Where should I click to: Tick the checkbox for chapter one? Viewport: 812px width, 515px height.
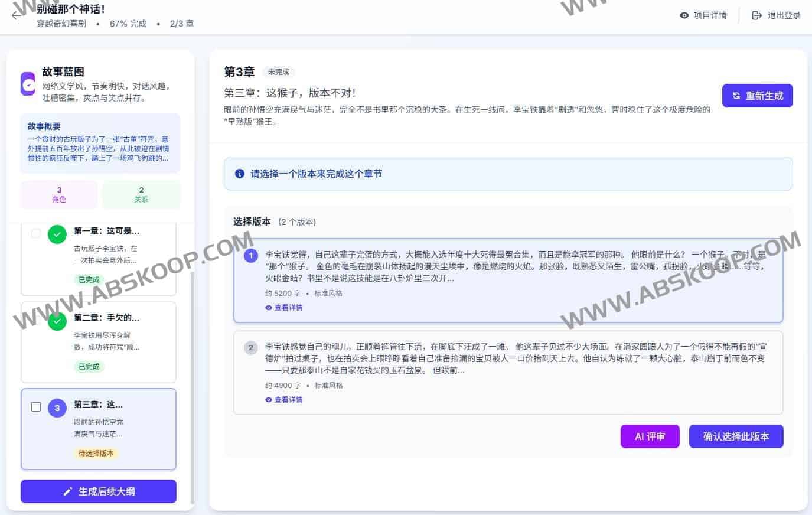(36, 233)
